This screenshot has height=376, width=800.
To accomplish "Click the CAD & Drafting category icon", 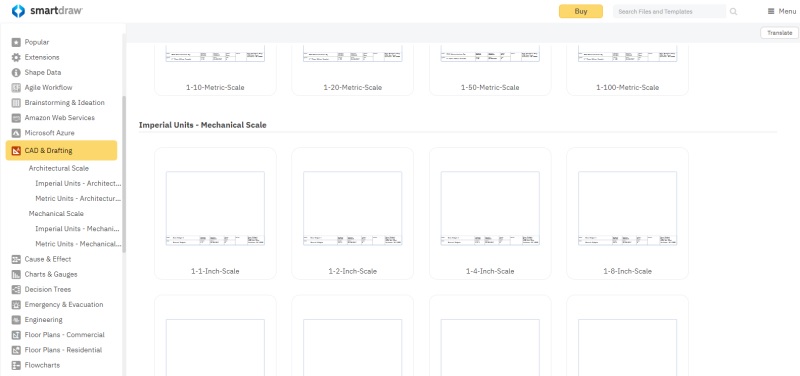I will coord(16,151).
